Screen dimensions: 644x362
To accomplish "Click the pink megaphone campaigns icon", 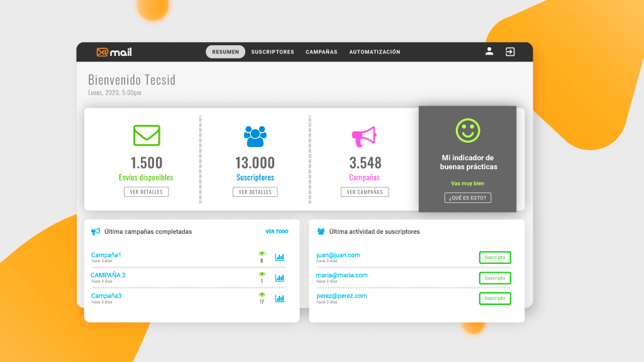I will [364, 136].
